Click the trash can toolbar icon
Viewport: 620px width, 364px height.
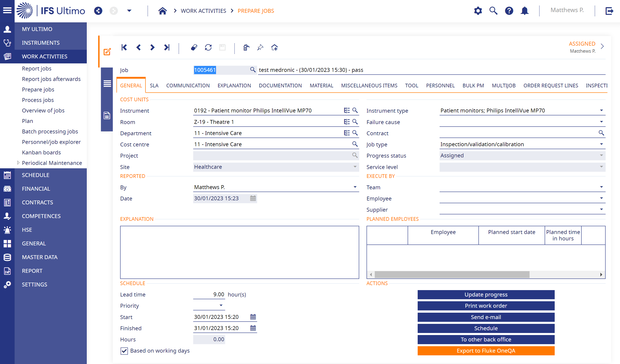pos(246,47)
